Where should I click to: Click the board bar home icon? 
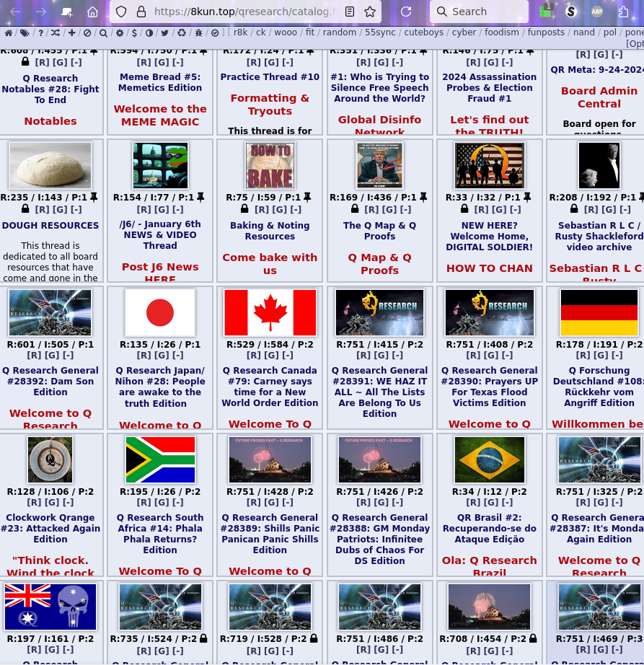9,32
